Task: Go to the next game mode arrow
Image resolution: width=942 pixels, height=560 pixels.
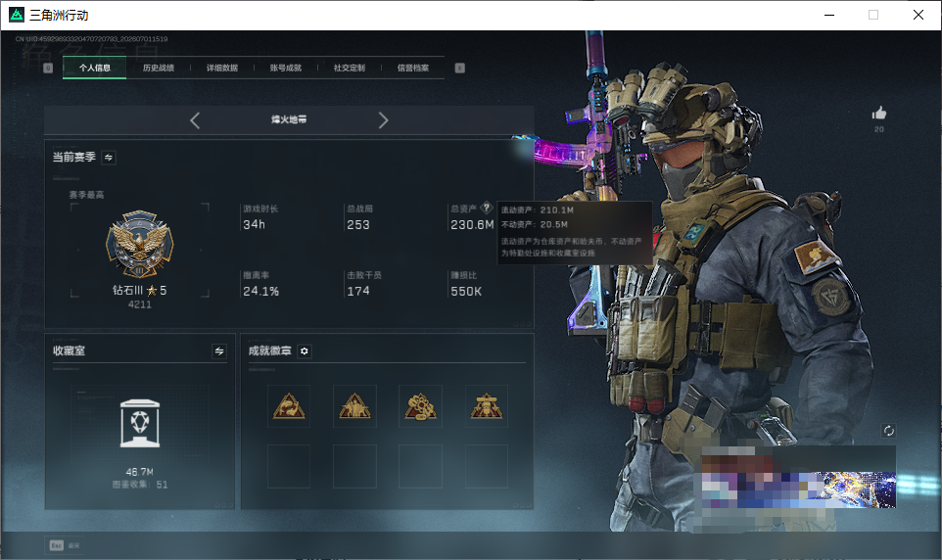Action: (383, 120)
